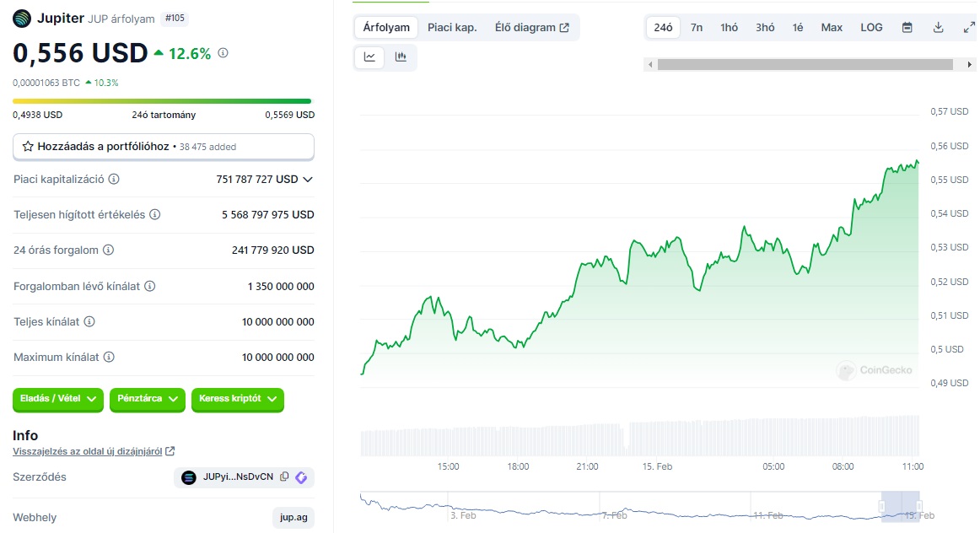The image size is (980, 533).
Task: Open the Élő diagram live chart tab
Action: click(x=532, y=28)
